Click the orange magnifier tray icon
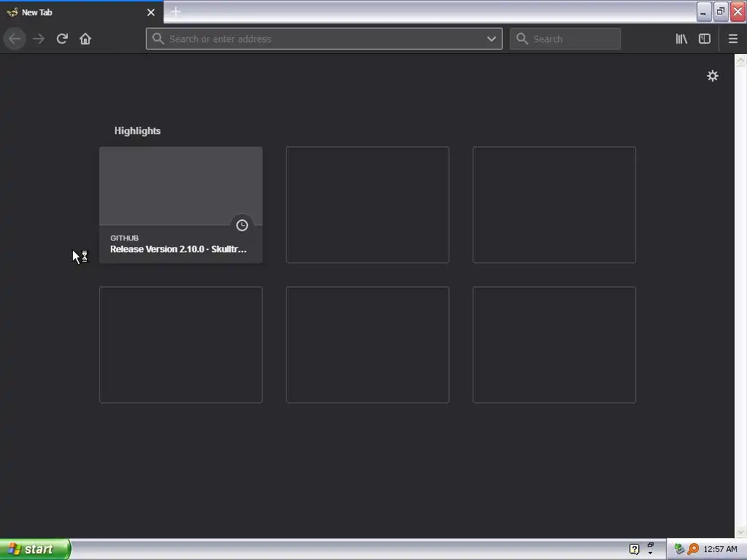 click(x=693, y=549)
